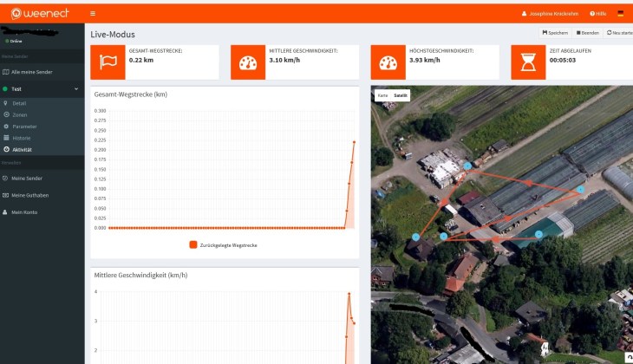Click the Beenden button
Screen dimensions: 633x364
coord(587,33)
